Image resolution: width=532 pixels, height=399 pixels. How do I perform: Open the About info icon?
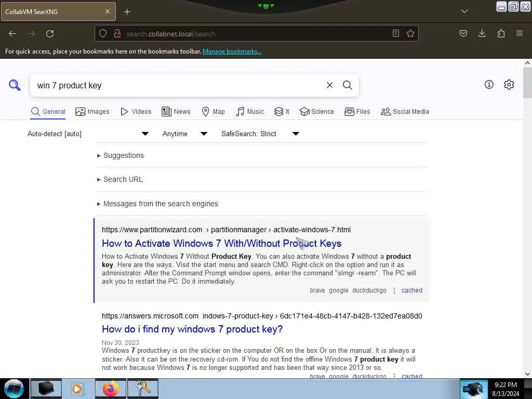pyautogui.click(x=489, y=85)
